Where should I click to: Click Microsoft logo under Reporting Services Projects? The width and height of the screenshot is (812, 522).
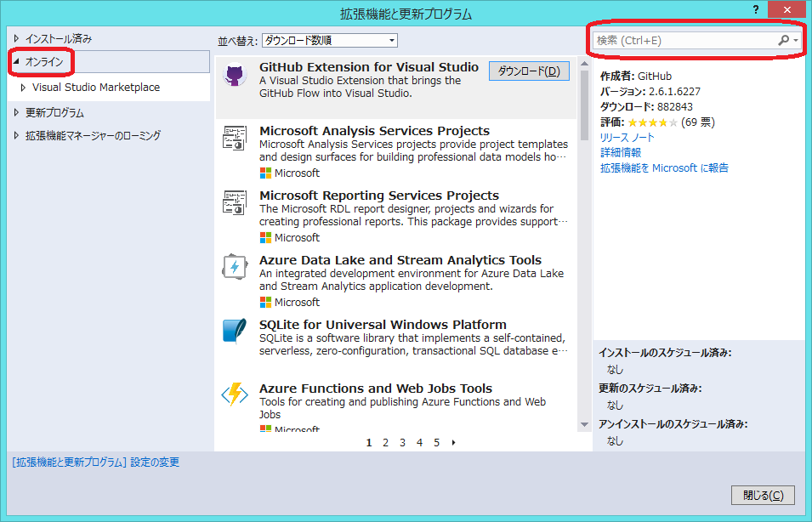click(x=265, y=238)
